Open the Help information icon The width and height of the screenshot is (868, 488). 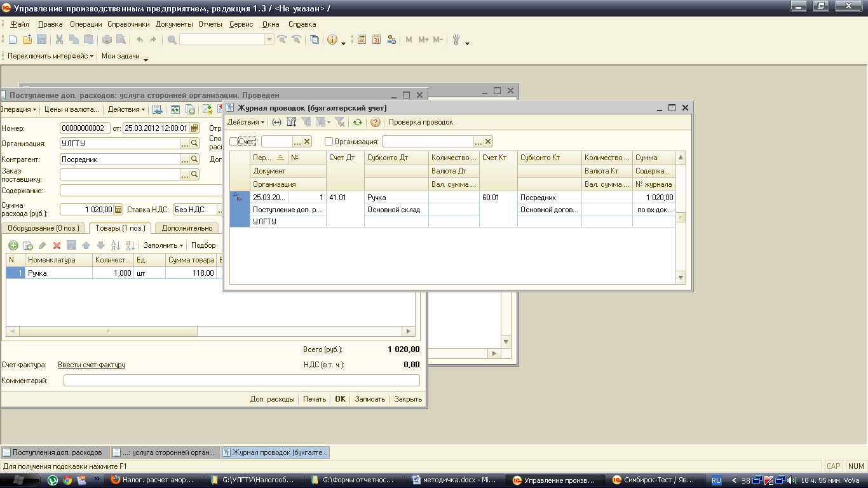(x=332, y=39)
